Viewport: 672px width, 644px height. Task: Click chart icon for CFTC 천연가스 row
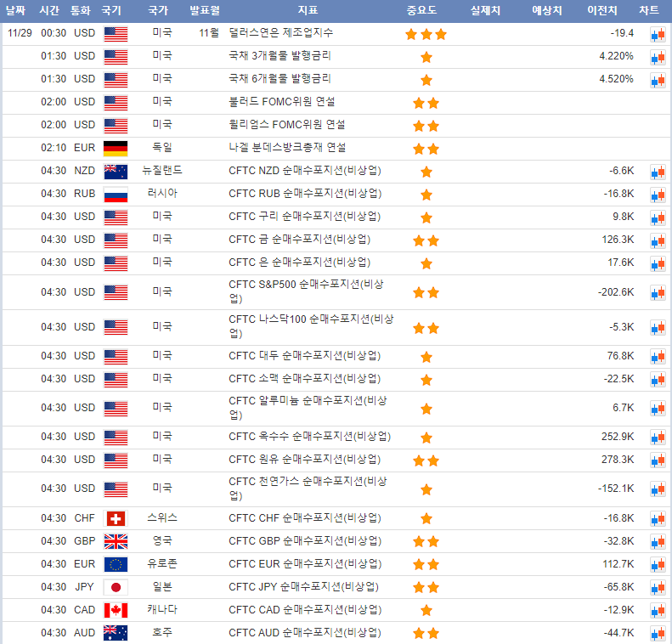658,489
